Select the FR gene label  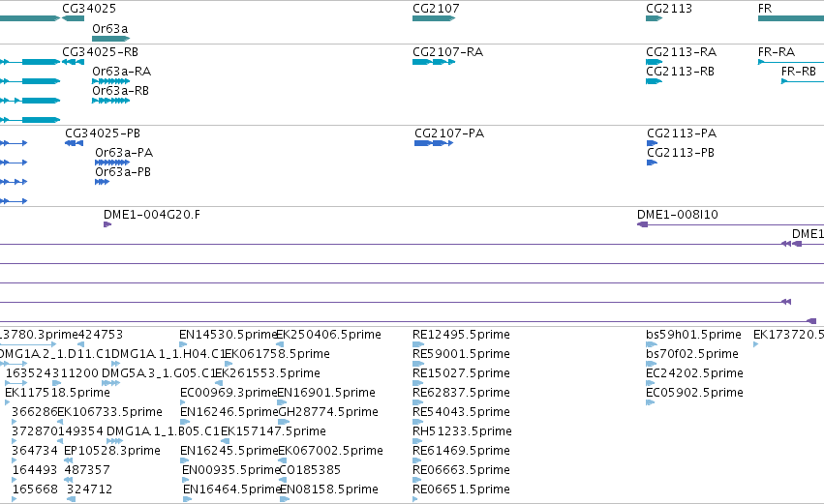coord(765,9)
